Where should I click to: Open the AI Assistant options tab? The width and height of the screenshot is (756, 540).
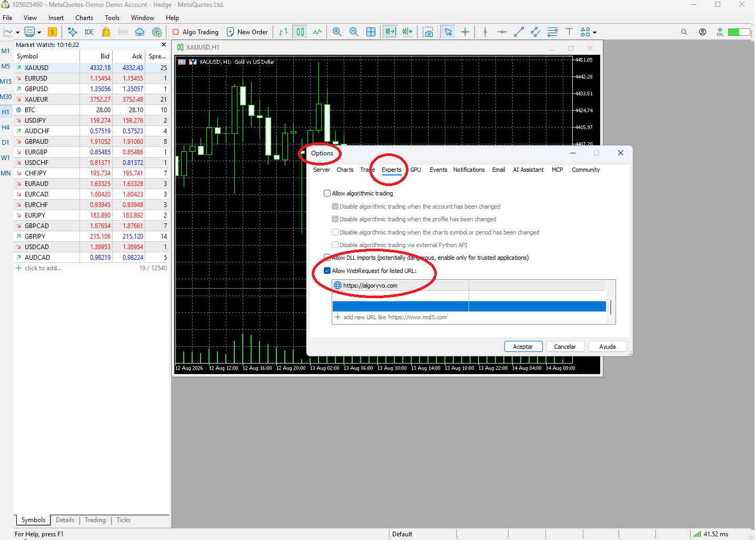tap(528, 170)
